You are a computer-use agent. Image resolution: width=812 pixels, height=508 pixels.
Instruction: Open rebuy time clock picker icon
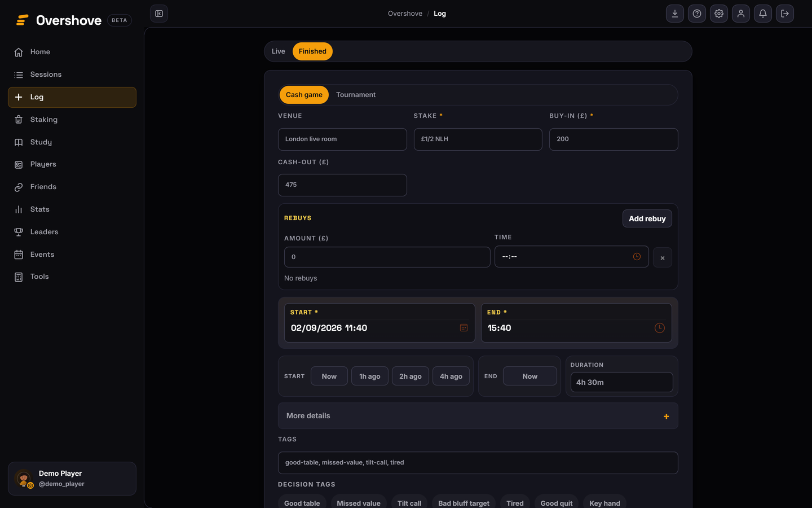[637, 257]
